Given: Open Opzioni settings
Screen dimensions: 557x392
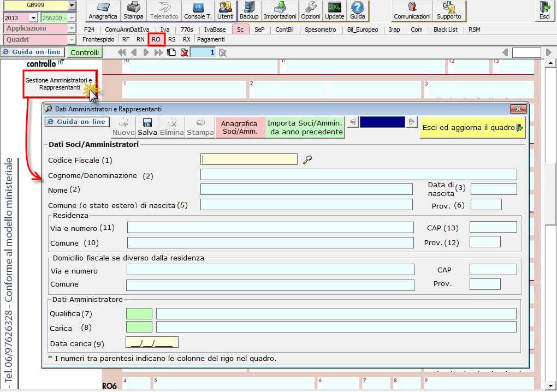Looking at the screenshot, I should point(311,10).
